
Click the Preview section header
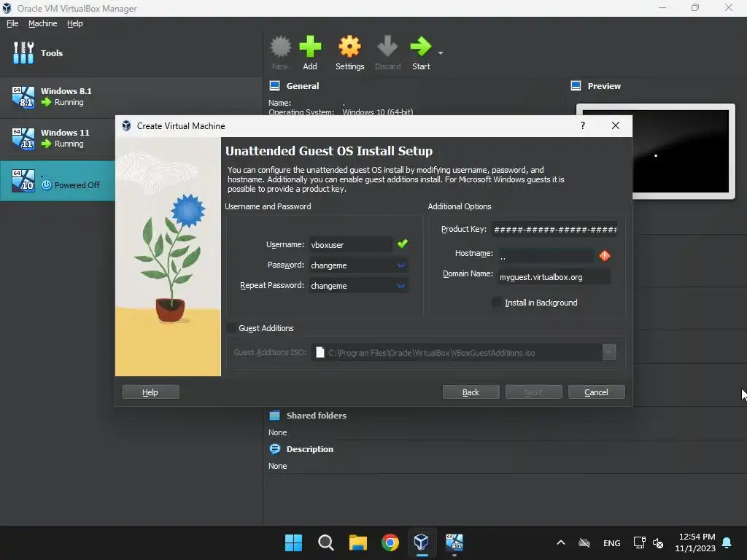point(604,86)
